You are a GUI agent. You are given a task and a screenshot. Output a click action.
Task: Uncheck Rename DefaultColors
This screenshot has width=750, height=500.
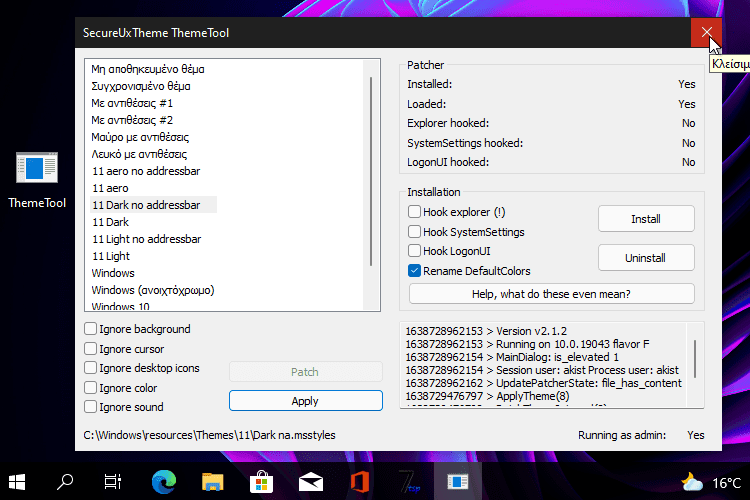414,271
